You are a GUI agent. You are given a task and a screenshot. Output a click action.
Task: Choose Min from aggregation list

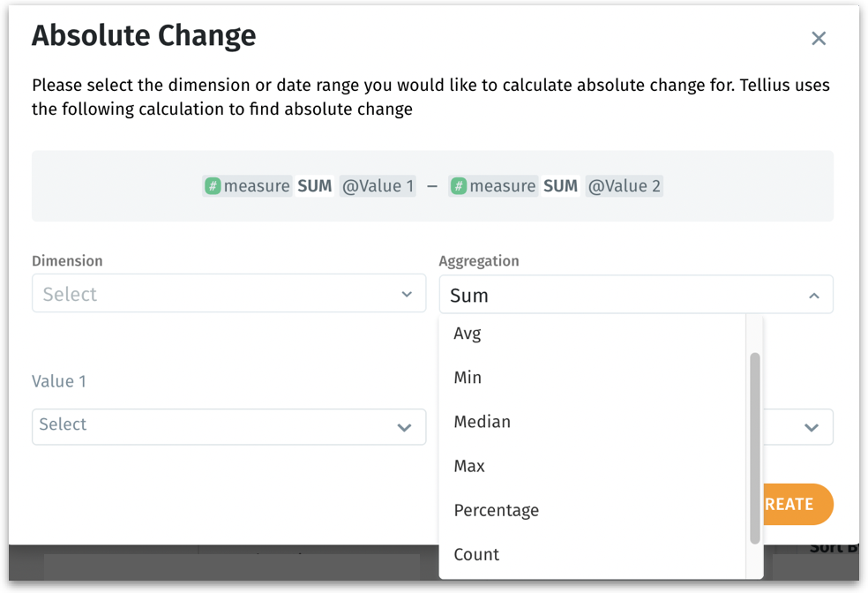click(x=468, y=378)
